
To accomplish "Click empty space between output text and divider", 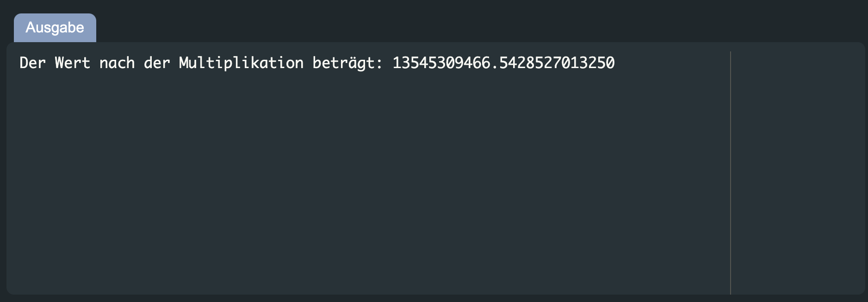I will point(672,63).
